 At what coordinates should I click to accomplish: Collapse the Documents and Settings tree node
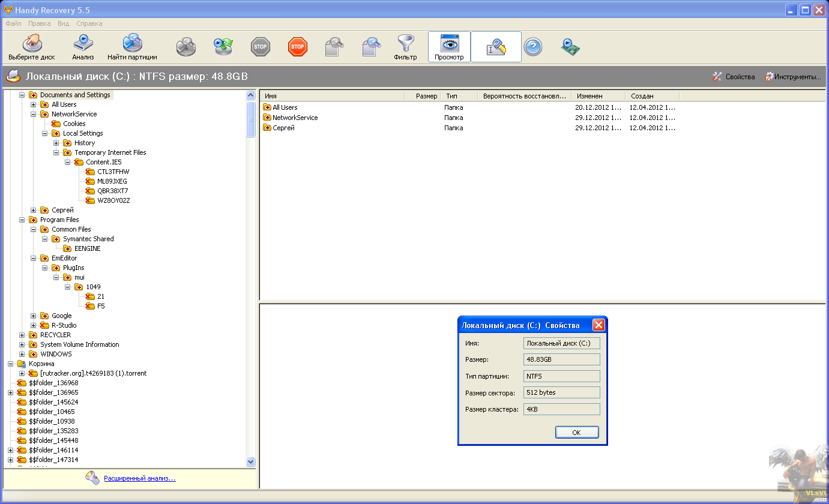pyautogui.click(x=22, y=95)
